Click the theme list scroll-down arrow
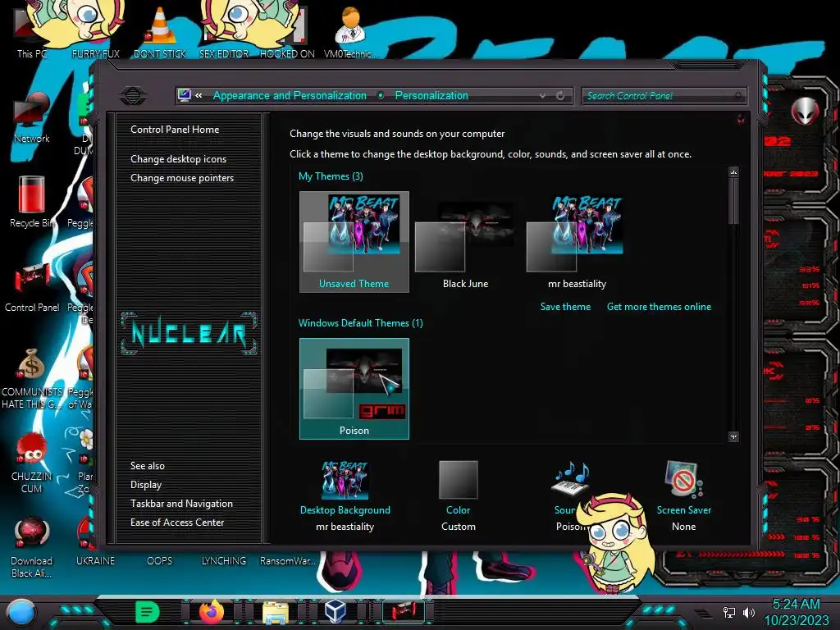 [733, 436]
